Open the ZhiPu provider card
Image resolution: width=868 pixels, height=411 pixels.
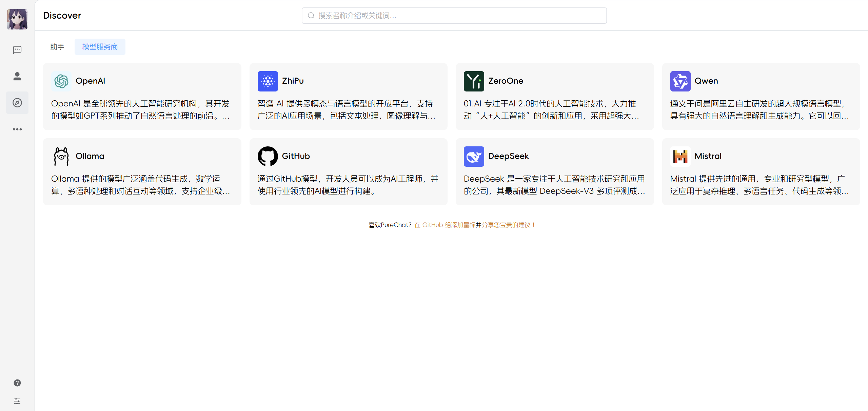(348, 97)
